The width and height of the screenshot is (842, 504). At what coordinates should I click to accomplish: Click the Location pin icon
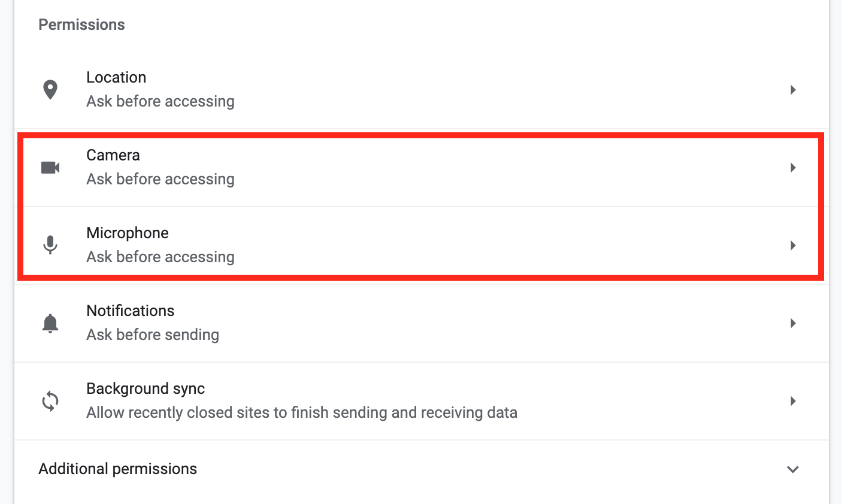coord(50,90)
